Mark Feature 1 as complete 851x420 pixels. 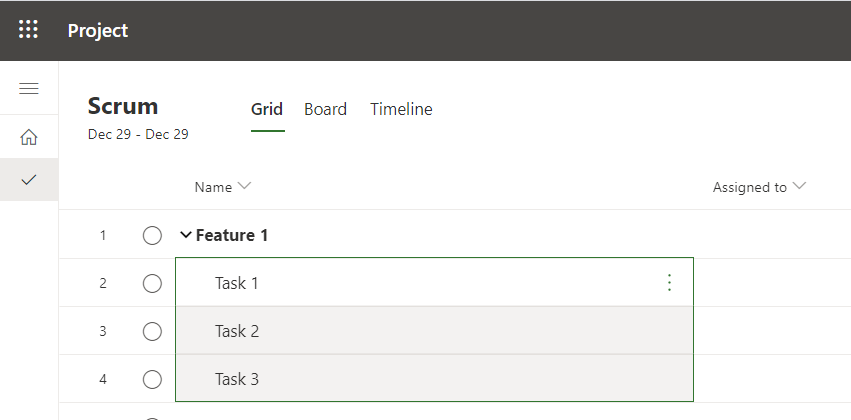click(x=152, y=236)
